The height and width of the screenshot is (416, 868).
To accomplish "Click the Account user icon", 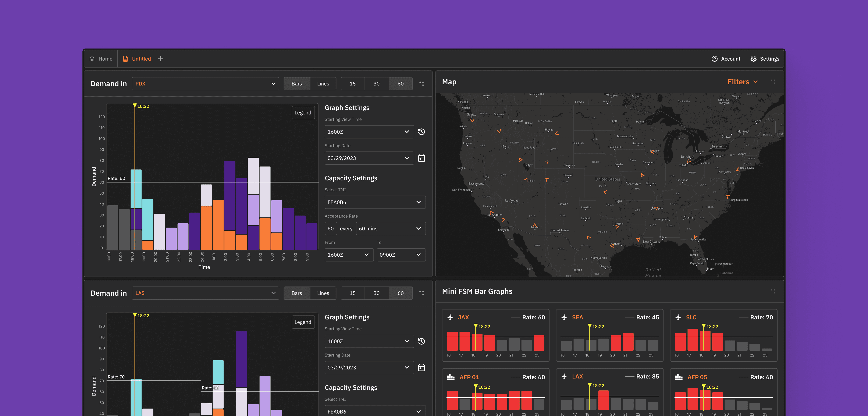I will click(x=714, y=59).
